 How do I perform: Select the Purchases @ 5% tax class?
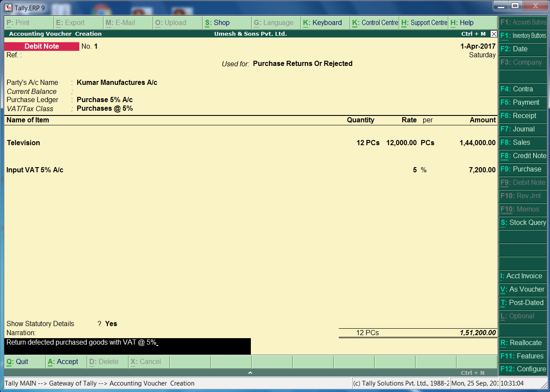click(105, 109)
